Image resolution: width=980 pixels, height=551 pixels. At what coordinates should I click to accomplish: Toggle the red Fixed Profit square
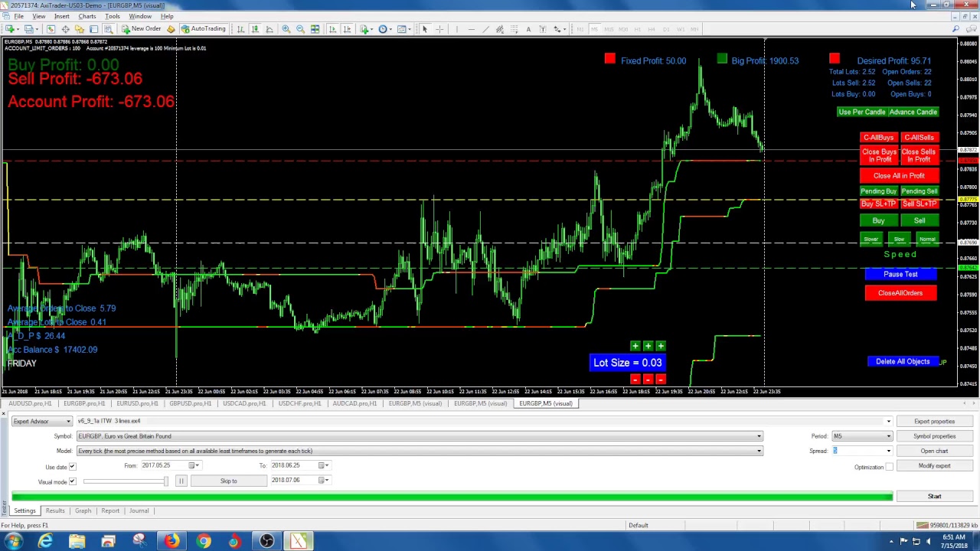pos(609,58)
